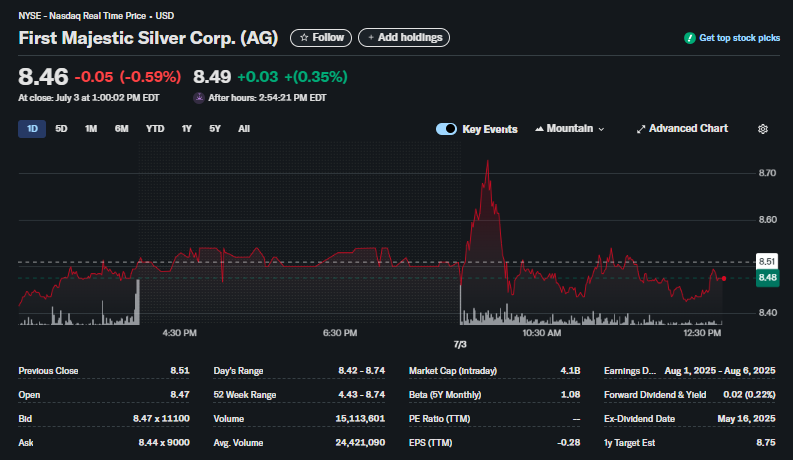
Task: Click the after-hours moon icon
Action: [199, 98]
